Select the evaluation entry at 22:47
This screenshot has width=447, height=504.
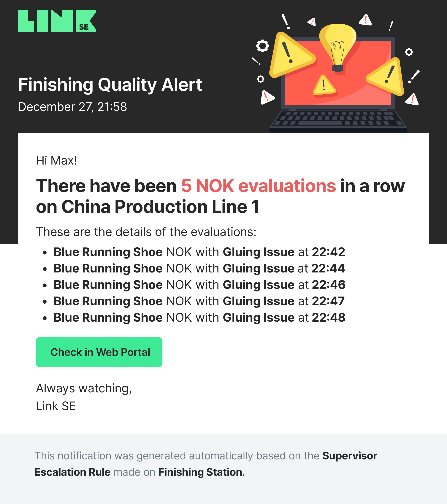click(199, 301)
